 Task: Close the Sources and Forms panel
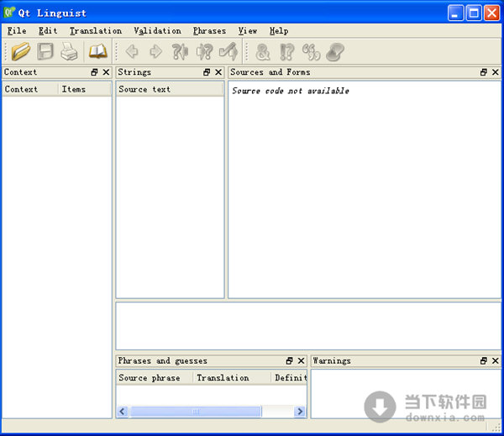[x=496, y=72]
